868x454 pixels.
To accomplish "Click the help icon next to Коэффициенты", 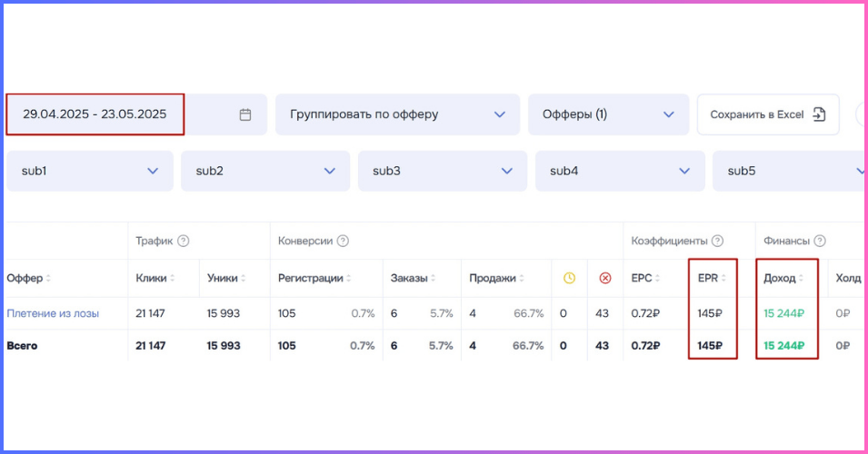I will (717, 241).
